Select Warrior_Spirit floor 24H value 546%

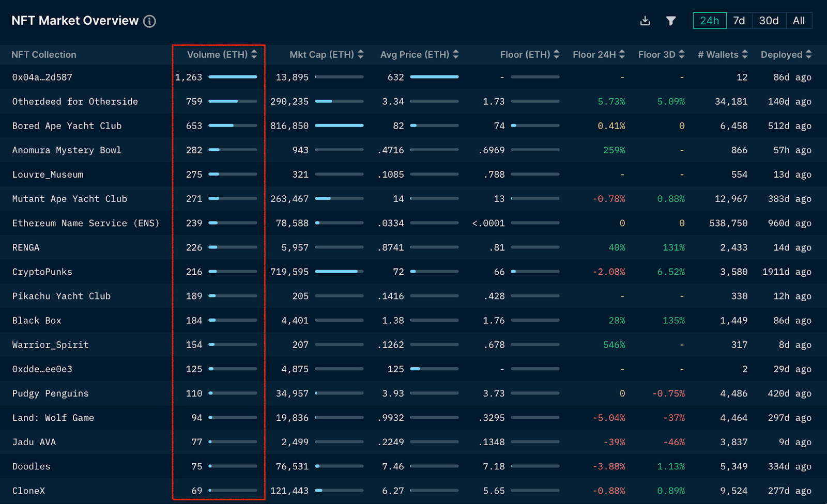click(x=614, y=344)
